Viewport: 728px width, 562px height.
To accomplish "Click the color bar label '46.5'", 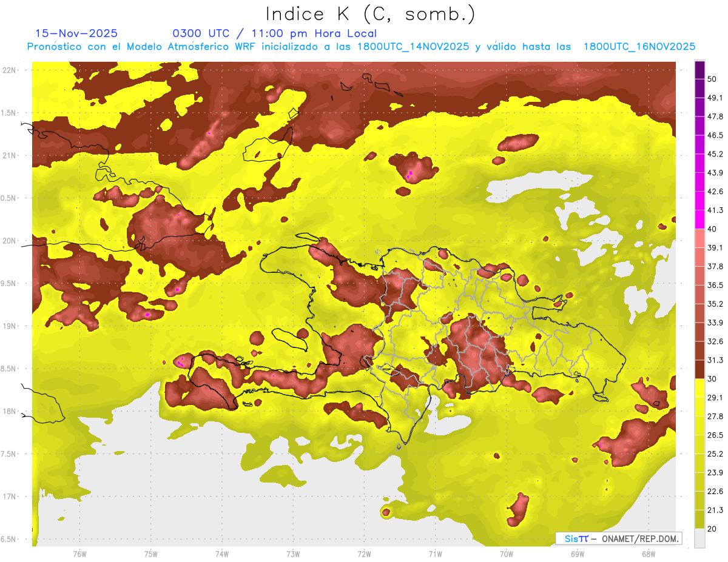I will click(715, 135).
